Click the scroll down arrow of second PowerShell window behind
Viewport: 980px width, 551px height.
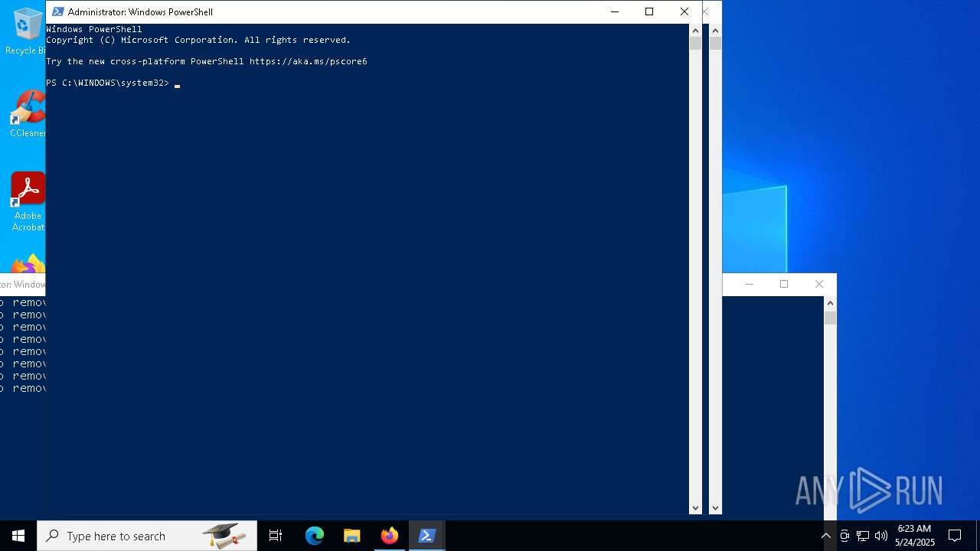715,507
